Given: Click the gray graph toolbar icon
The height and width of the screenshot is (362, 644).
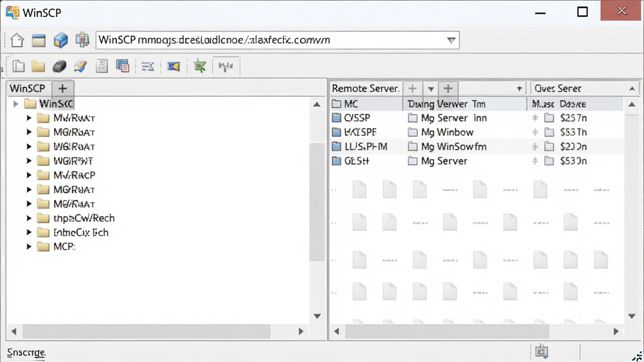Looking at the screenshot, I should (x=226, y=66).
